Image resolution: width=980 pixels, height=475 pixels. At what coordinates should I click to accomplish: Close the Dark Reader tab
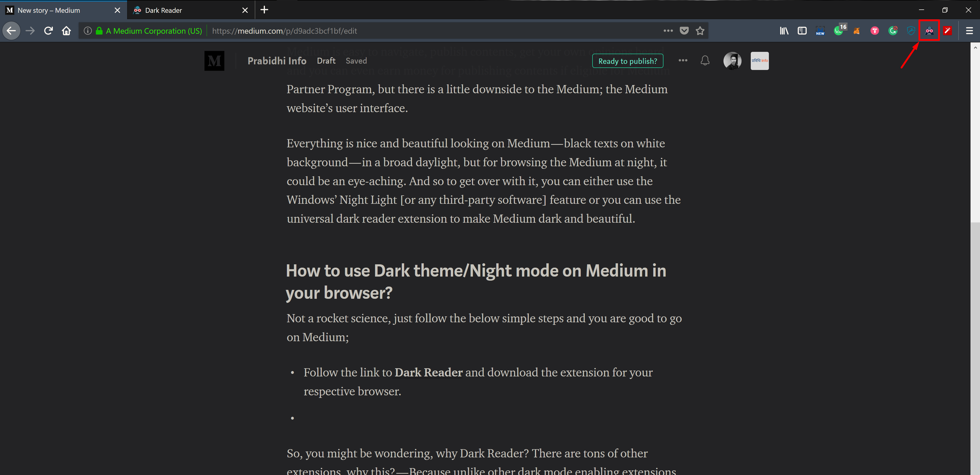point(245,10)
